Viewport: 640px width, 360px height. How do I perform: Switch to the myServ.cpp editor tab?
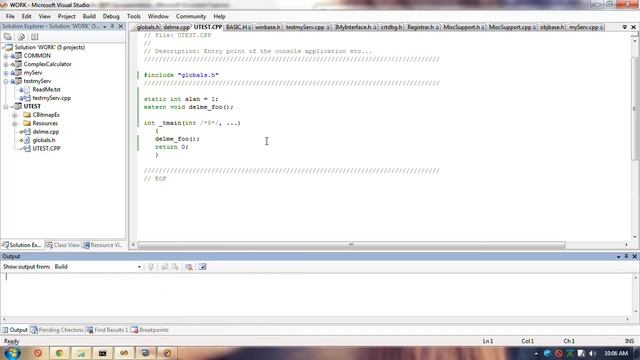pyautogui.click(x=586, y=27)
